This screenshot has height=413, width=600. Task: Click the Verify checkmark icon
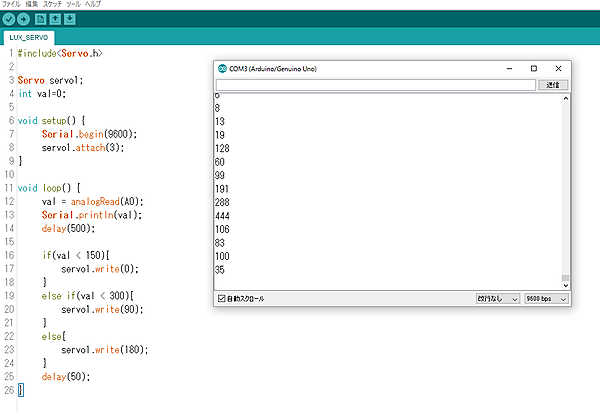pos(9,19)
